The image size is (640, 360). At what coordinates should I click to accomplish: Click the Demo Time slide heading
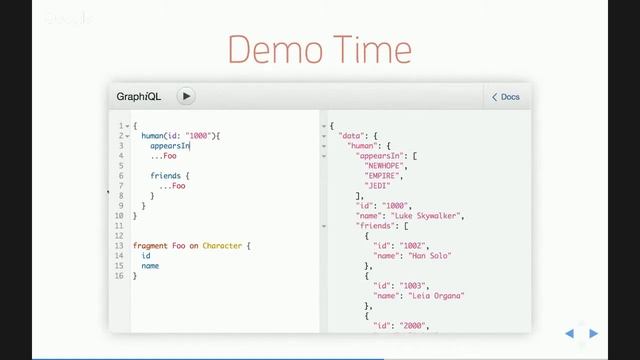[x=320, y=49]
